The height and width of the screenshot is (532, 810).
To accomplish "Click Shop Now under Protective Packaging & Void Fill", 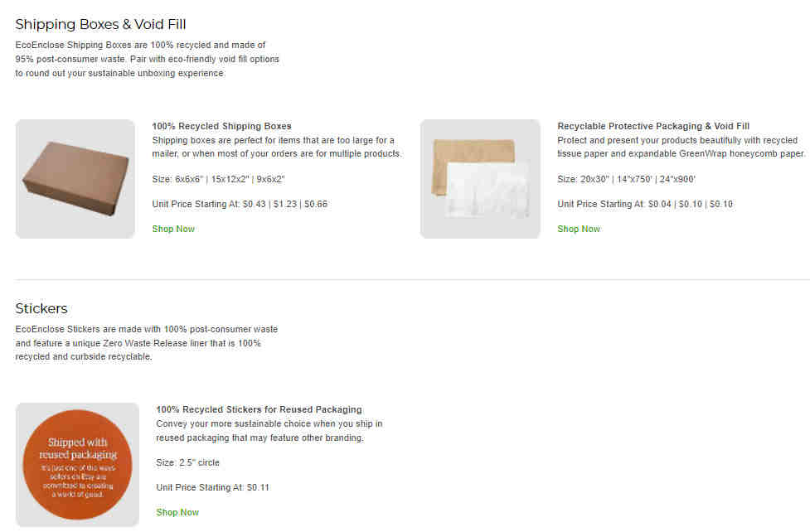I will tap(579, 229).
